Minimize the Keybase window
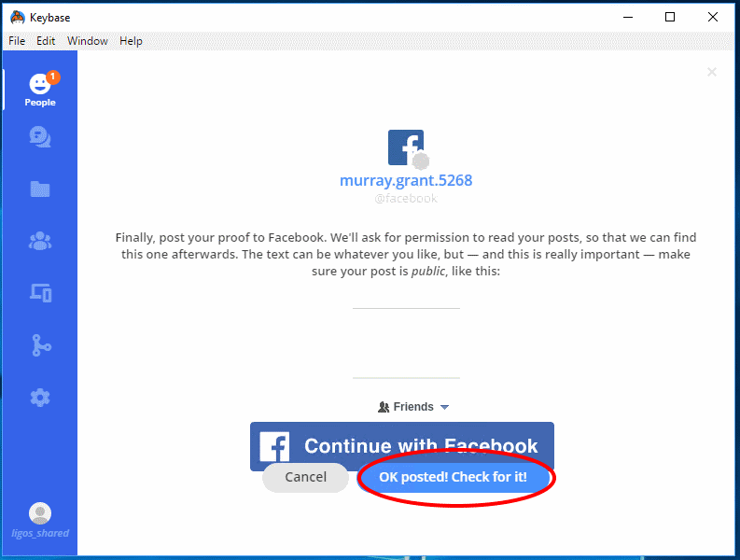740x560 pixels. pyautogui.click(x=628, y=17)
